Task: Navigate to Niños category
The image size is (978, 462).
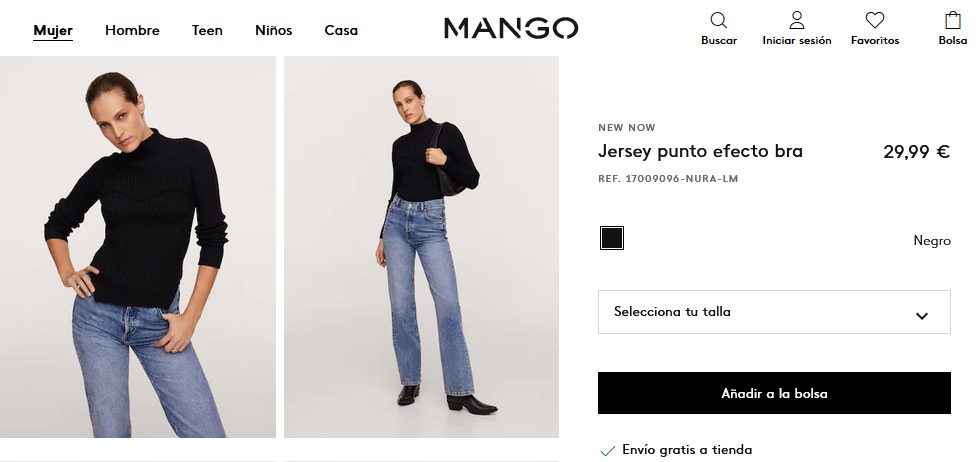Action: tap(274, 30)
